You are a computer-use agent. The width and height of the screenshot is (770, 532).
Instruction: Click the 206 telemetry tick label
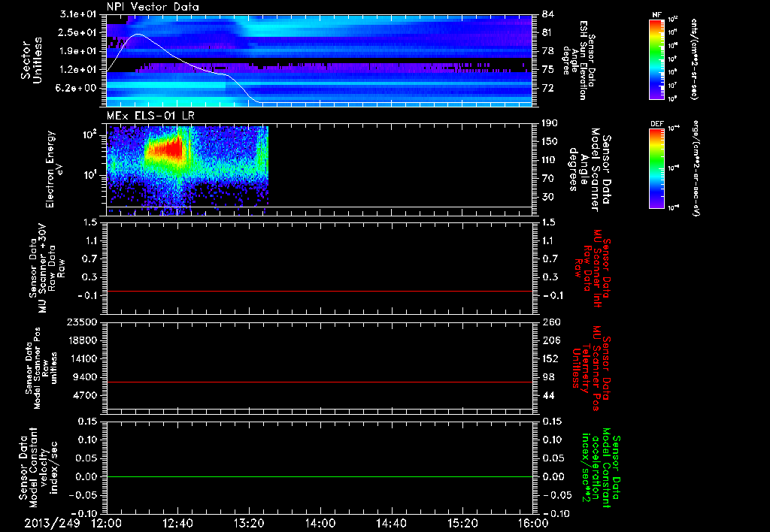pos(551,340)
